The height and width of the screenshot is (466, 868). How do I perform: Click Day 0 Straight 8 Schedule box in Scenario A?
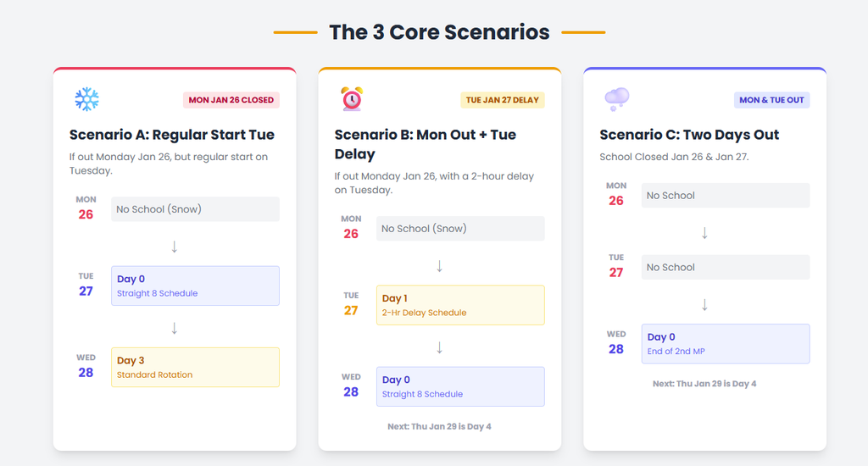pyautogui.click(x=195, y=286)
